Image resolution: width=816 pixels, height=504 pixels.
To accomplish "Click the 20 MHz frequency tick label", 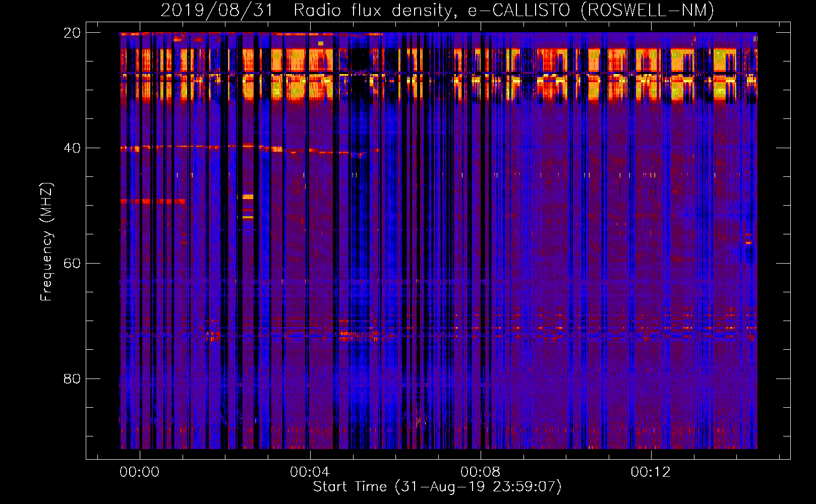I will pyautogui.click(x=72, y=33).
